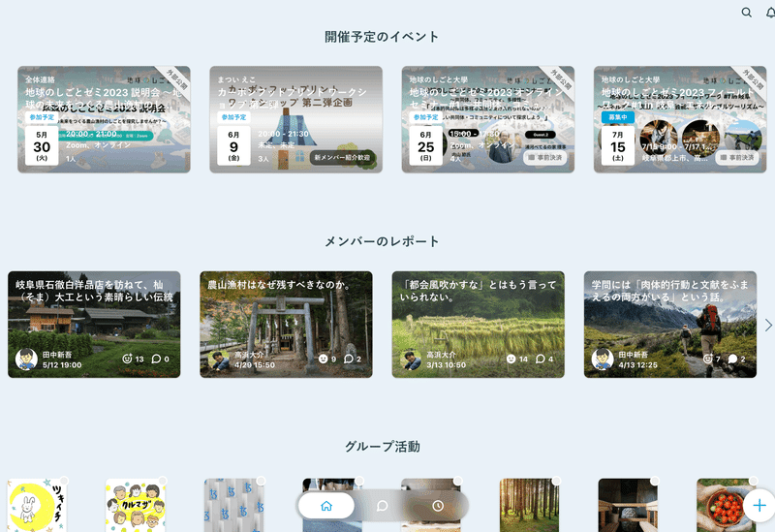Open the tomato bowl group thumbnail
Viewport: 775px width, 532px height.
[722, 506]
